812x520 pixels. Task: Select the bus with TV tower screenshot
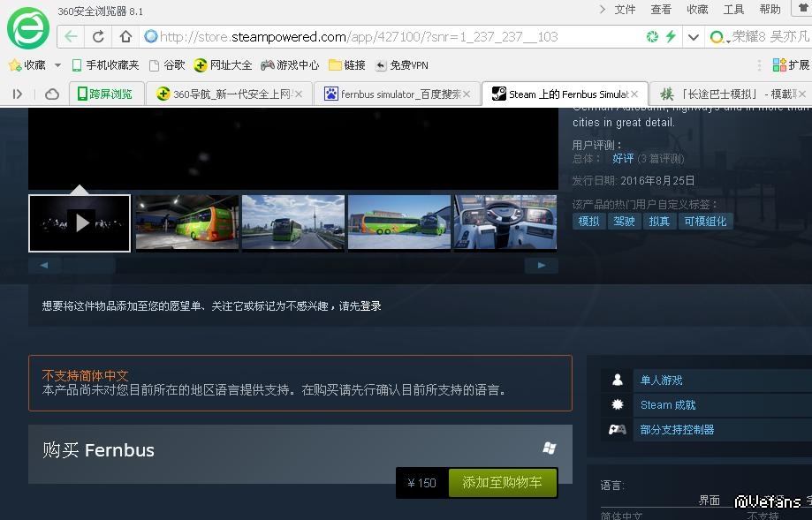[x=293, y=223]
